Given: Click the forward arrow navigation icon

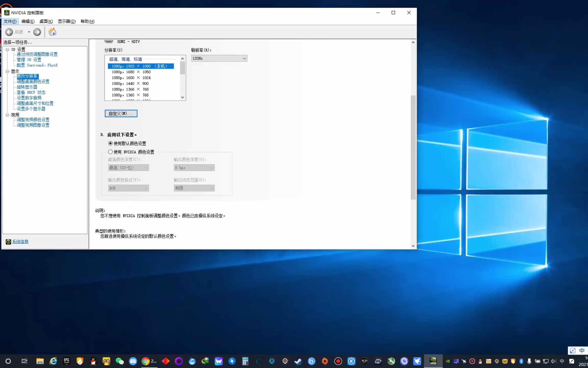Looking at the screenshot, I should 37,32.
